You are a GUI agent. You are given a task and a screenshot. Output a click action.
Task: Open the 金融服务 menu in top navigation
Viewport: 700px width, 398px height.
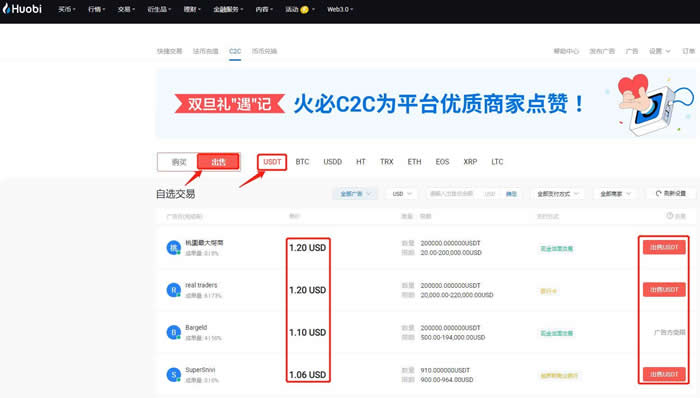(228, 9)
